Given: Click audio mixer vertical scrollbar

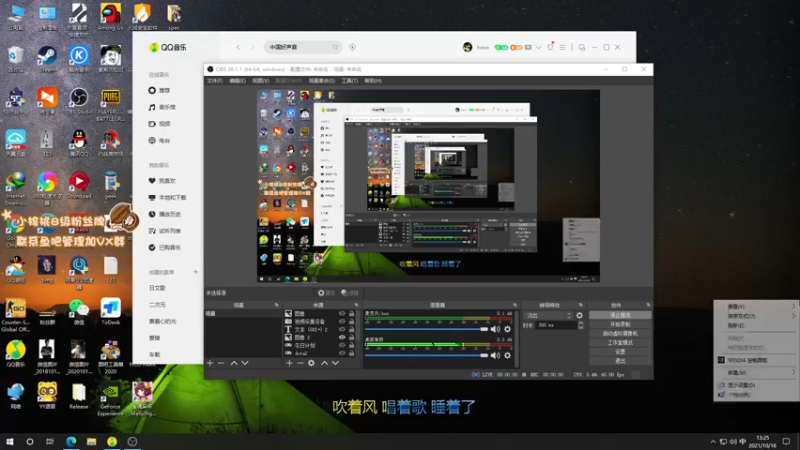Looking at the screenshot, I should pos(517,338).
